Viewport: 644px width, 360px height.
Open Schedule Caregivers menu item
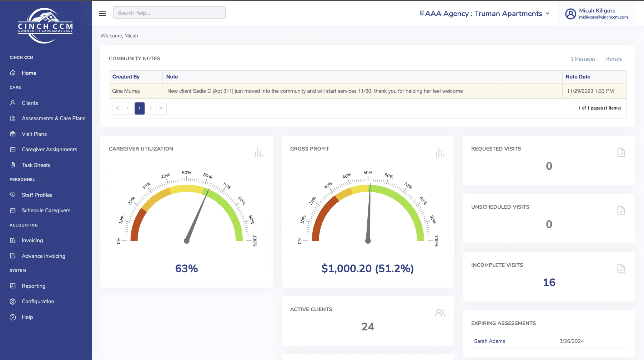point(46,211)
